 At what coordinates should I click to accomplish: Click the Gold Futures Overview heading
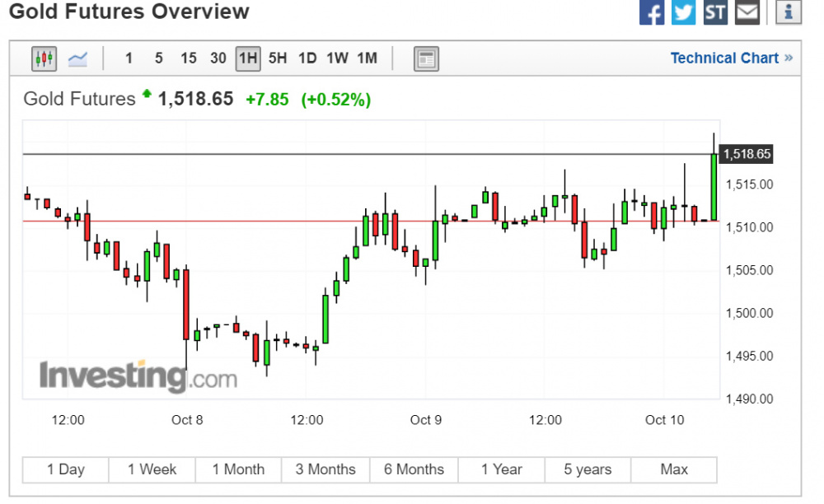pyautogui.click(x=129, y=11)
